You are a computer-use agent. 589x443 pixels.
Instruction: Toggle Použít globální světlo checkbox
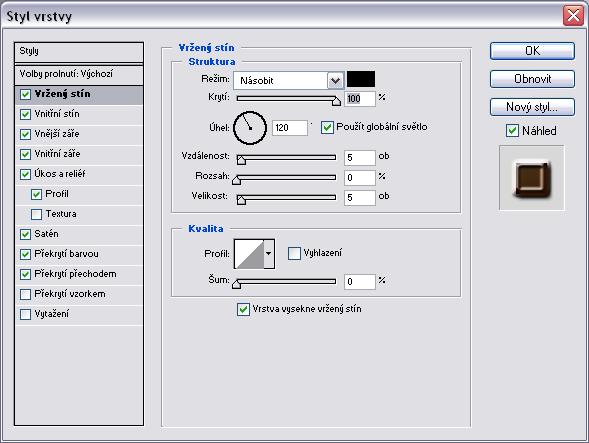pyautogui.click(x=327, y=127)
